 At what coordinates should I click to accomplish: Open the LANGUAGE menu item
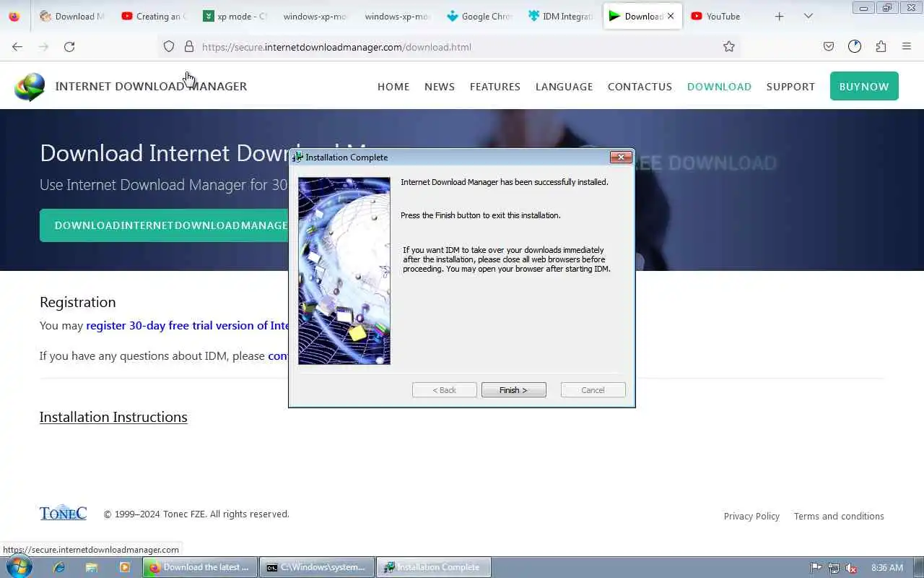pos(564,87)
